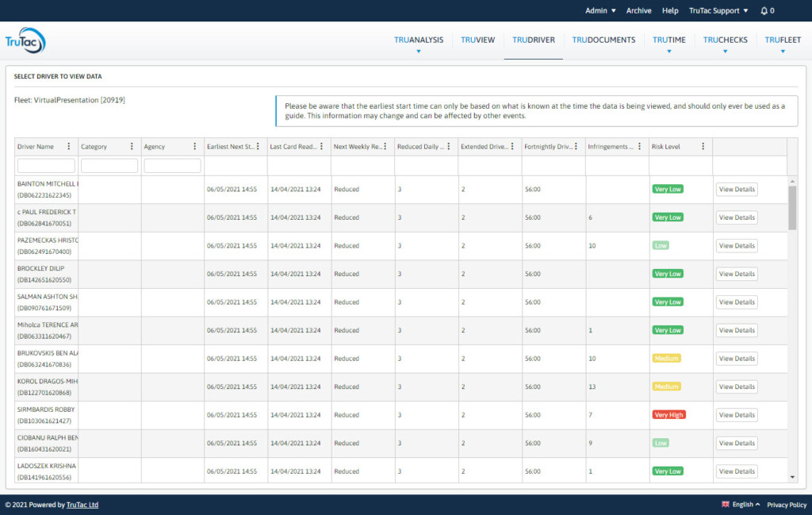812x515 pixels.
Task: Click the table's scroll down arrow
Action: [x=792, y=477]
